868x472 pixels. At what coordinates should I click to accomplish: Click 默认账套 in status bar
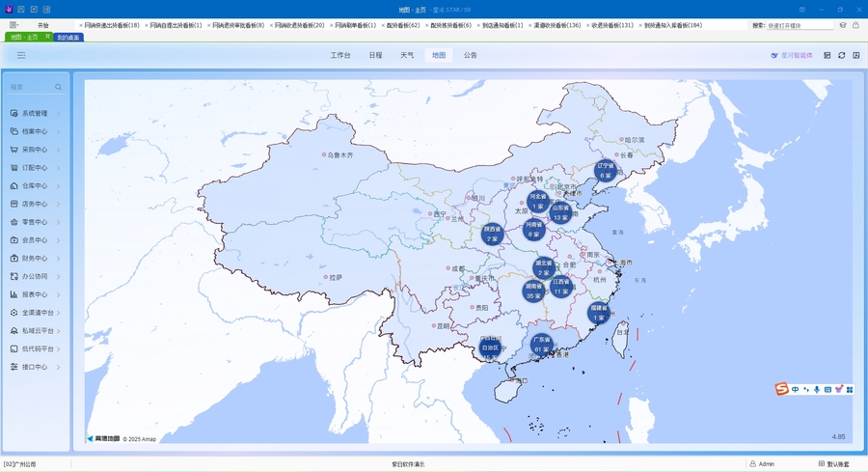(833, 464)
